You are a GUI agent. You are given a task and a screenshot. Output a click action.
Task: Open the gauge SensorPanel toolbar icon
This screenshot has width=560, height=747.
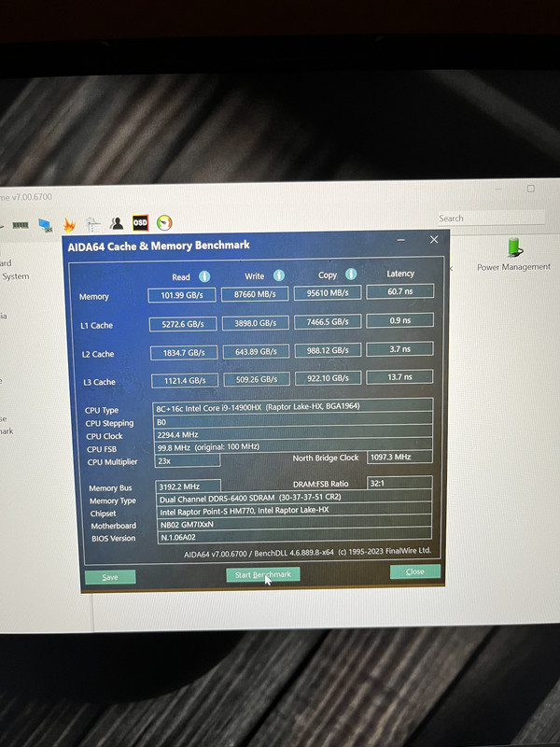(x=164, y=222)
